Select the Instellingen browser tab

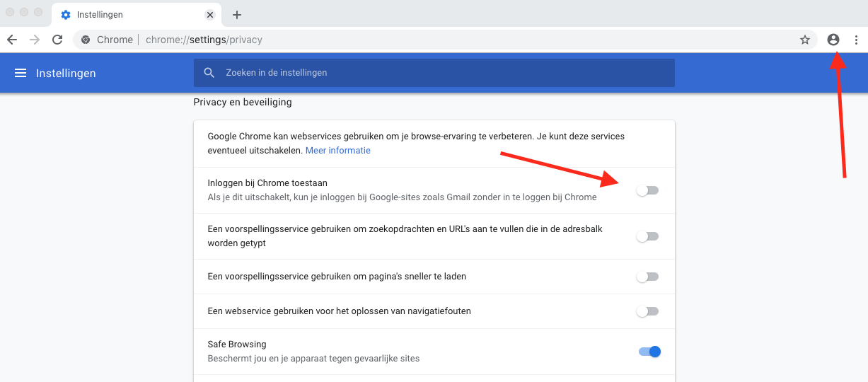point(127,15)
